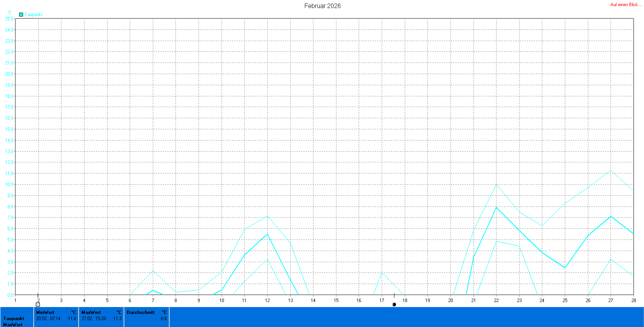Click the cyan Taupunkt legend color square

pyautogui.click(x=21, y=15)
